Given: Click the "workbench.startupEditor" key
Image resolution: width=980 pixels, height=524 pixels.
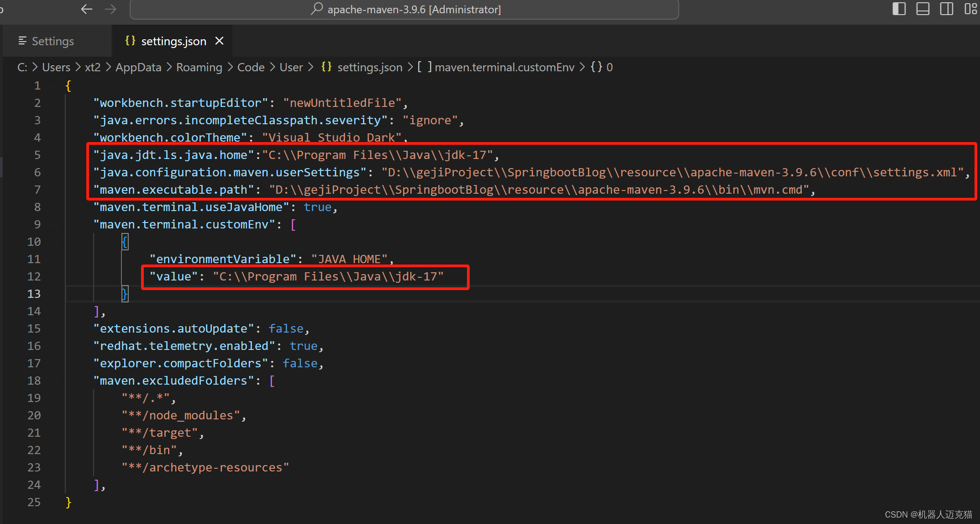Looking at the screenshot, I should pos(181,103).
